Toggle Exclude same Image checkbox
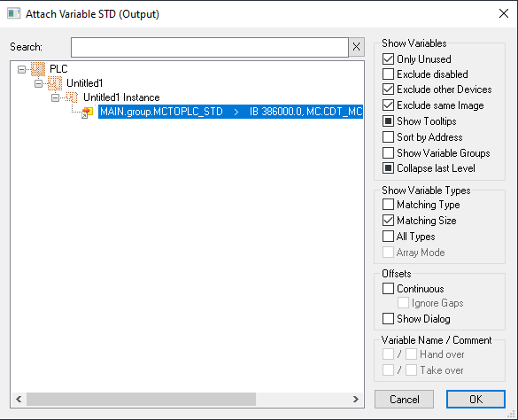Image resolution: width=518 pixels, height=420 pixels. tap(388, 105)
